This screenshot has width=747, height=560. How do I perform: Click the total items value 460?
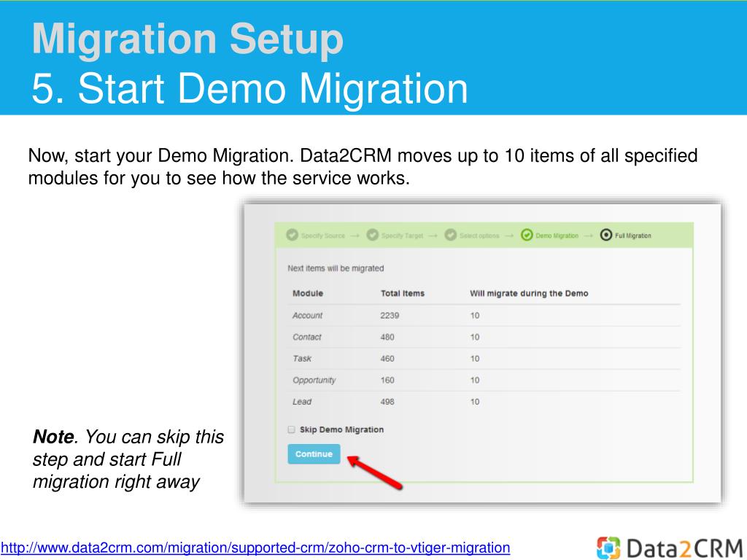pyautogui.click(x=387, y=359)
